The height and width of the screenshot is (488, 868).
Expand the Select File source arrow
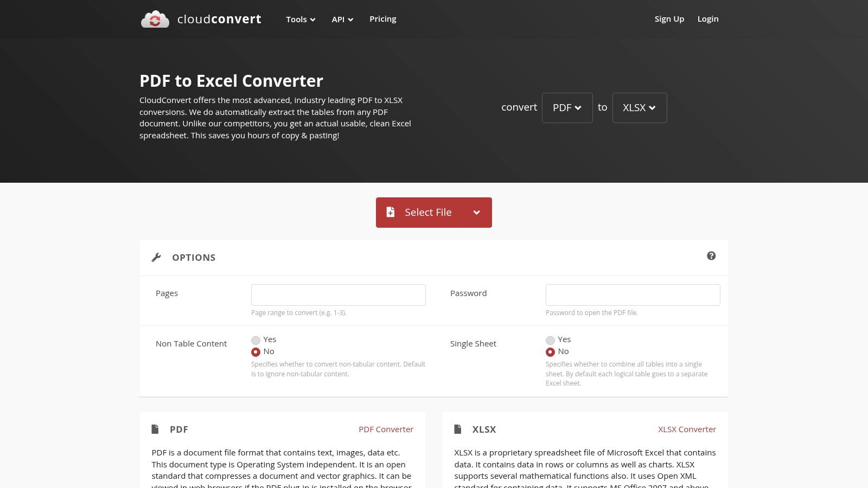coord(476,213)
